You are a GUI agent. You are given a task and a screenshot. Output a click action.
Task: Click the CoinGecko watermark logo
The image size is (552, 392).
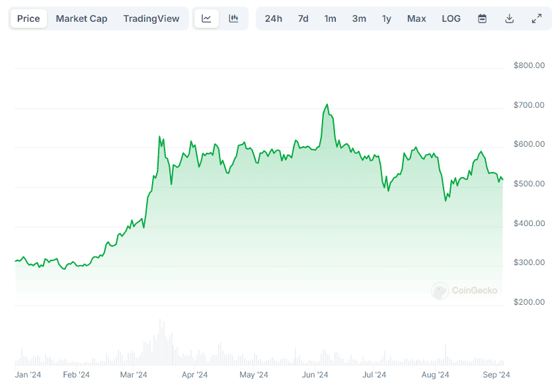click(464, 290)
